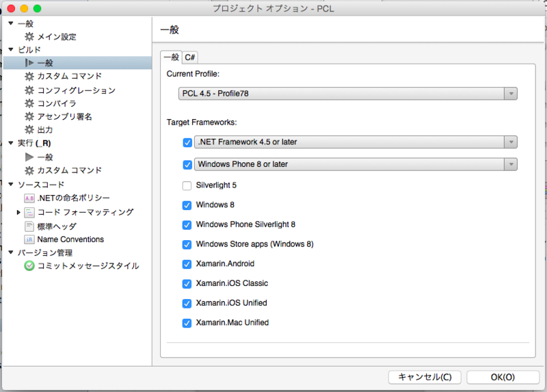The height and width of the screenshot is (392, 547).
Task: Click the gear icon beside メイン設定
Action: point(29,37)
